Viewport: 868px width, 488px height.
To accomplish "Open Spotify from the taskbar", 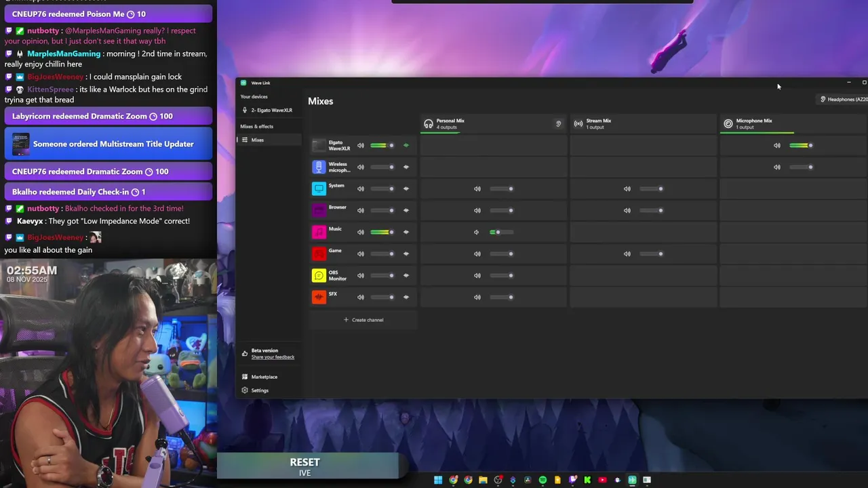I will 542,480.
